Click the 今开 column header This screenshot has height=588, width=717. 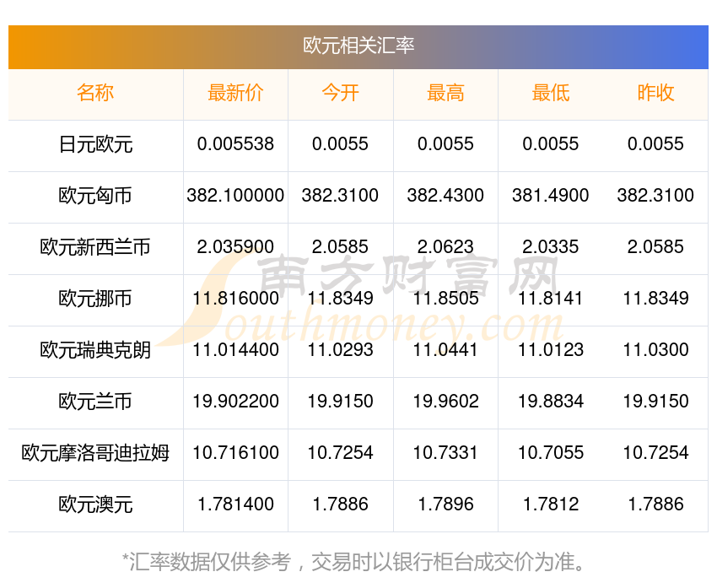pos(340,94)
